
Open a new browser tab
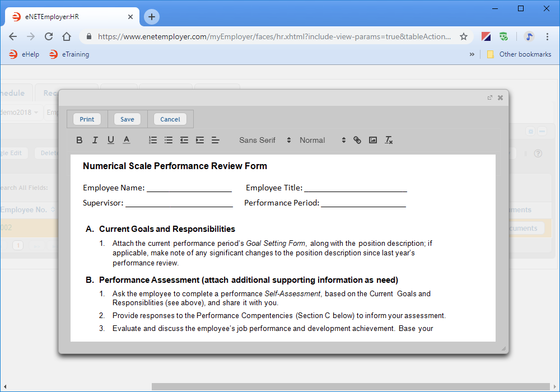(x=151, y=17)
